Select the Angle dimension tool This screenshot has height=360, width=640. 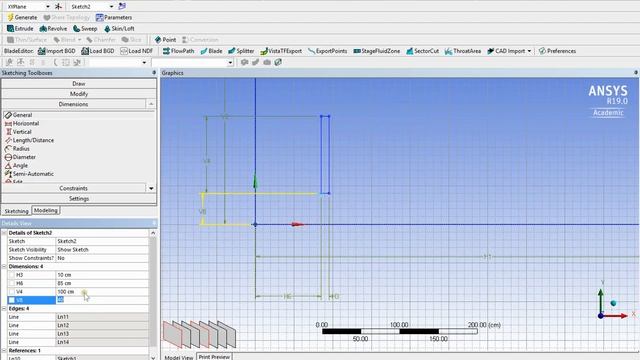[x=16, y=165]
